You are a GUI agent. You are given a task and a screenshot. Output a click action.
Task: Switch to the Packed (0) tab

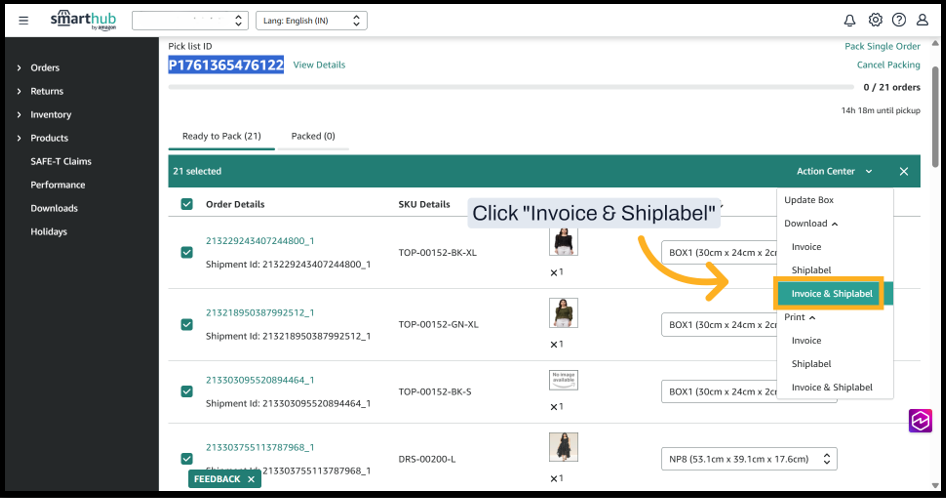313,136
